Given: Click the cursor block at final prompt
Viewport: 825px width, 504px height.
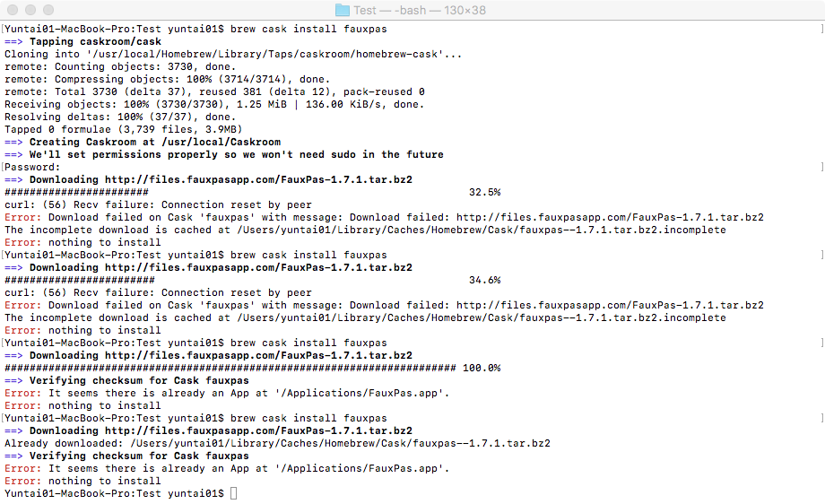Looking at the screenshot, I should click(234, 493).
